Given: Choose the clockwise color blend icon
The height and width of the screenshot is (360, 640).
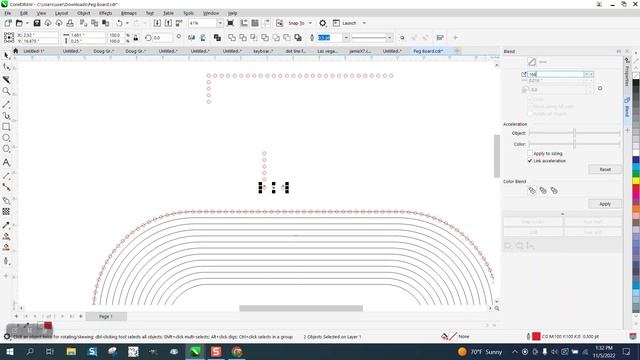Looking at the screenshot, I should (x=543, y=190).
